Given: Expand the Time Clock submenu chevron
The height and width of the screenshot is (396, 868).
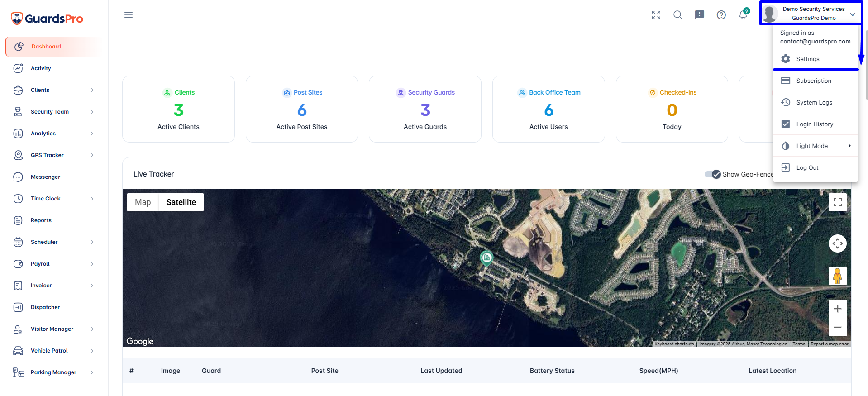Looking at the screenshot, I should click(x=92, y=199).
